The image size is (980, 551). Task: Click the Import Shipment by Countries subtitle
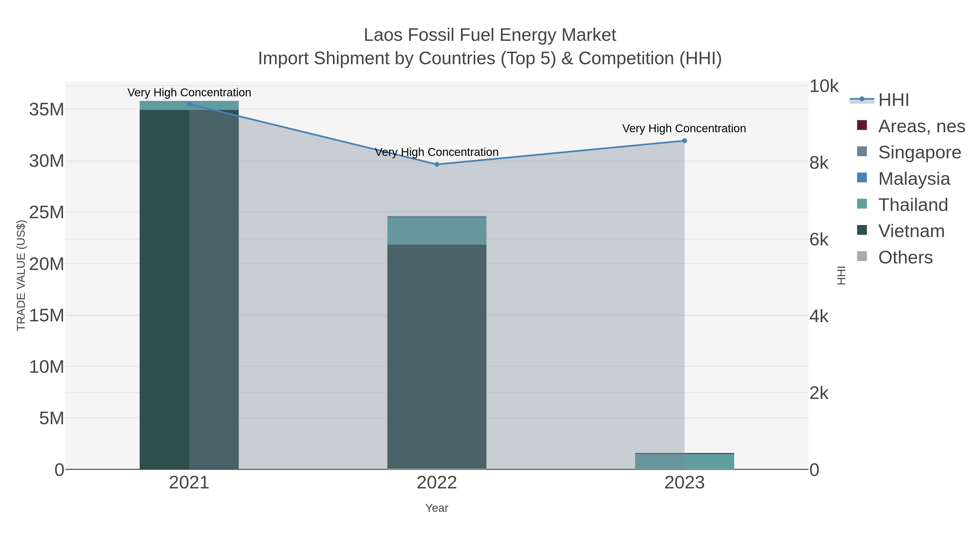point(490,59)
